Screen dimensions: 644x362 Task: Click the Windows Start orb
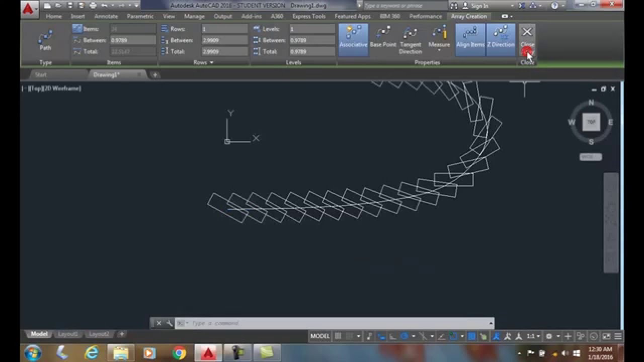33,352
